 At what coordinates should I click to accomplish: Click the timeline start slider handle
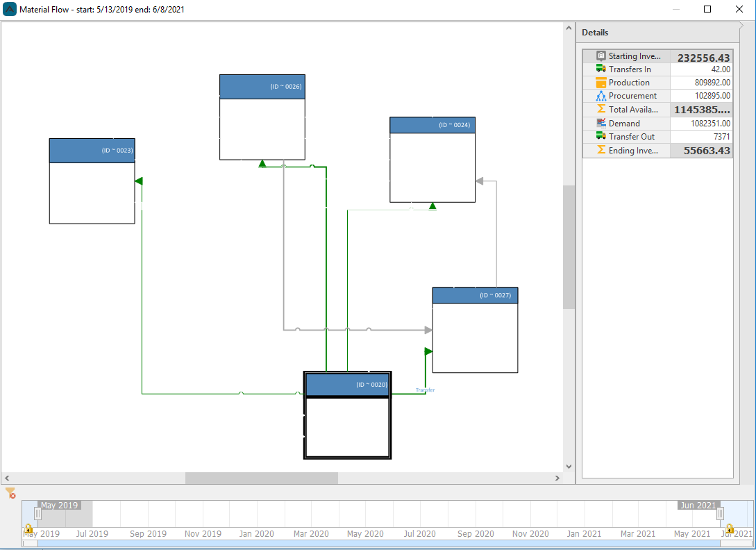37,514
